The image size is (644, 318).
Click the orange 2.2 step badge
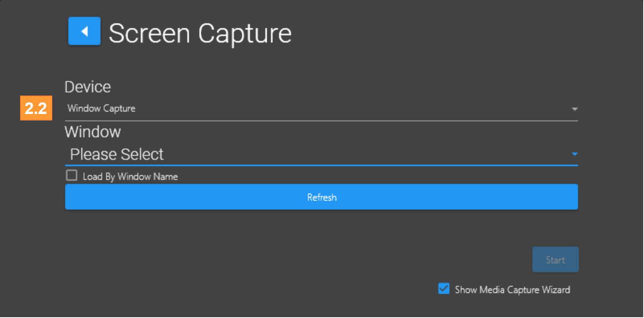coord(36,108)
